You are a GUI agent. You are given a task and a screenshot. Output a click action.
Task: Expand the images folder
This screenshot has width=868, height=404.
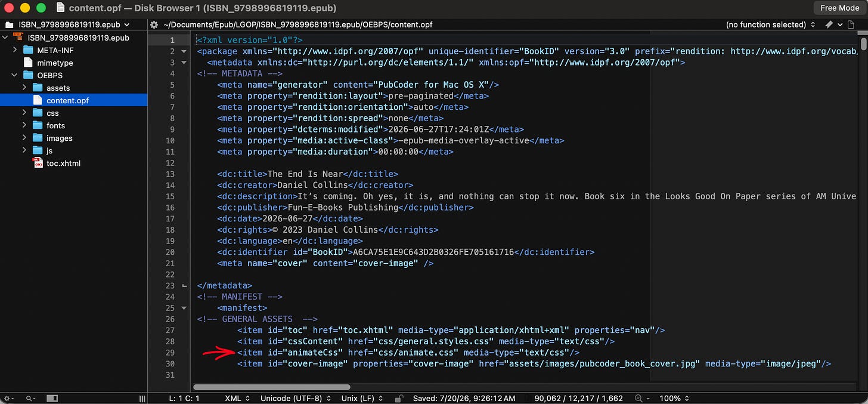tap(24, 138)
